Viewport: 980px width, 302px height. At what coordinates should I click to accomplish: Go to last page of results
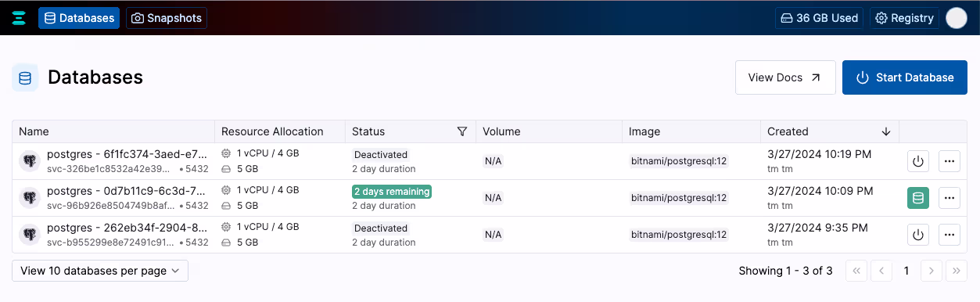[957, 271]
